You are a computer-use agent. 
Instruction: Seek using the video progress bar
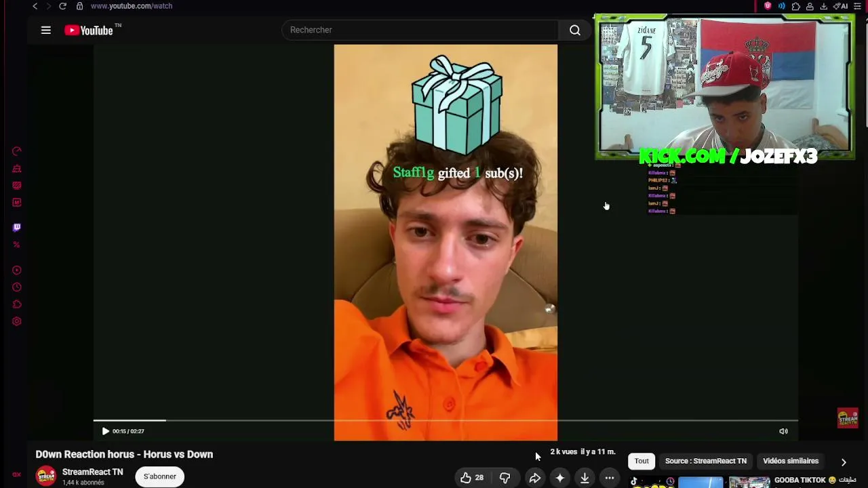(x=446, y=421)
